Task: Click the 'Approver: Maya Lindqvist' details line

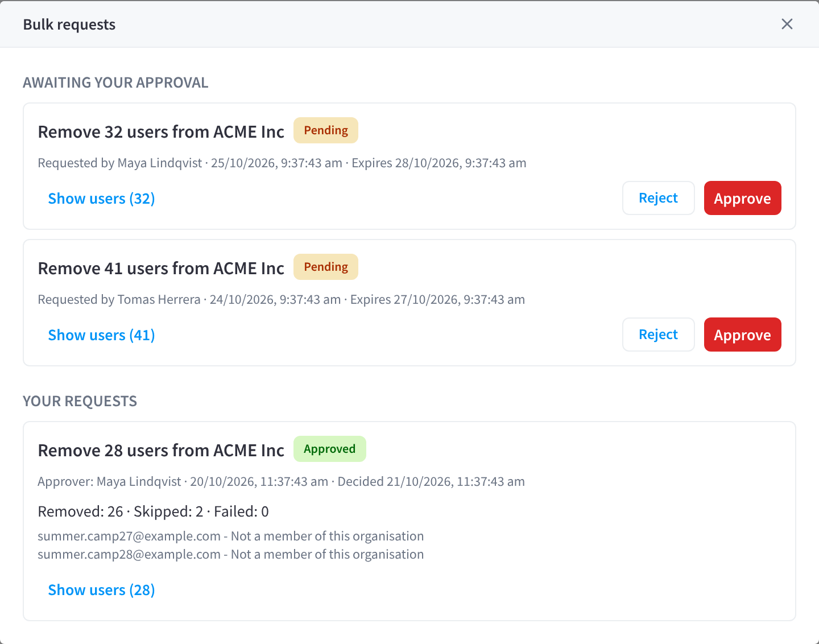Action: [x=281, y=481]
